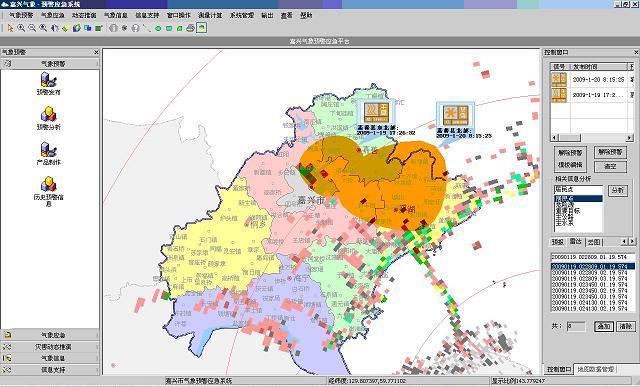The width and height of the screenshot is (640, 387).
Task: Click the printer icon in the toolbar
Action: tap(190, 28)
